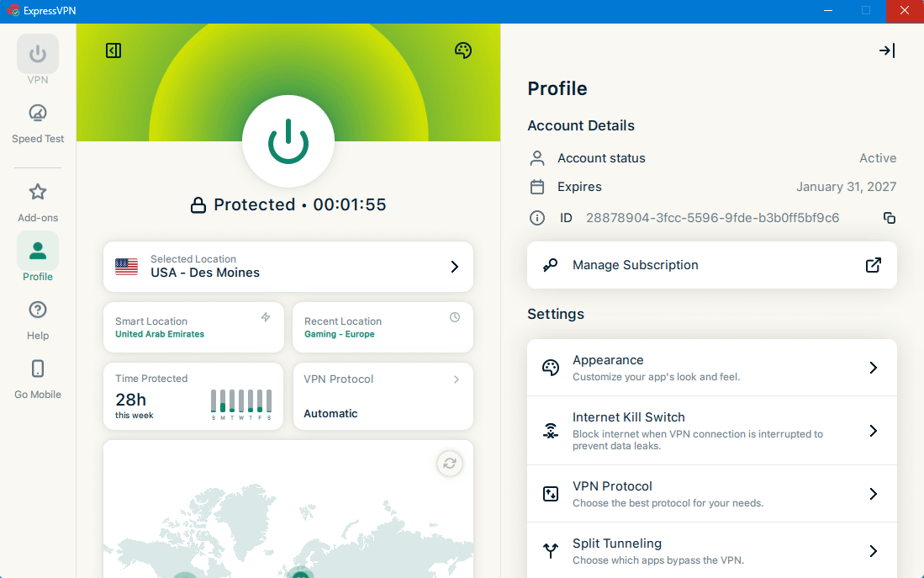The image size is (924, 578).
Task: Open Go Mobile from the sidebar
Action: click(38, 379)
